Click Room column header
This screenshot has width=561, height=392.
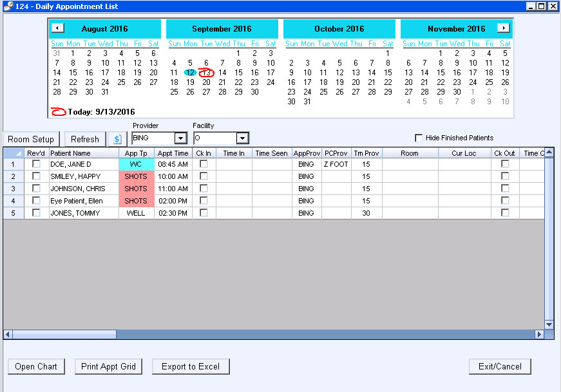(x=410, y=153)
